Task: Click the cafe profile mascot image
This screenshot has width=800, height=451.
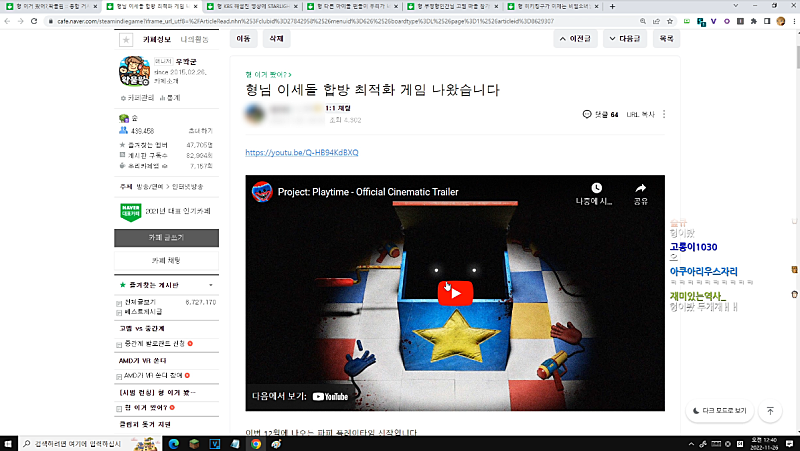Action: point(134,71)
